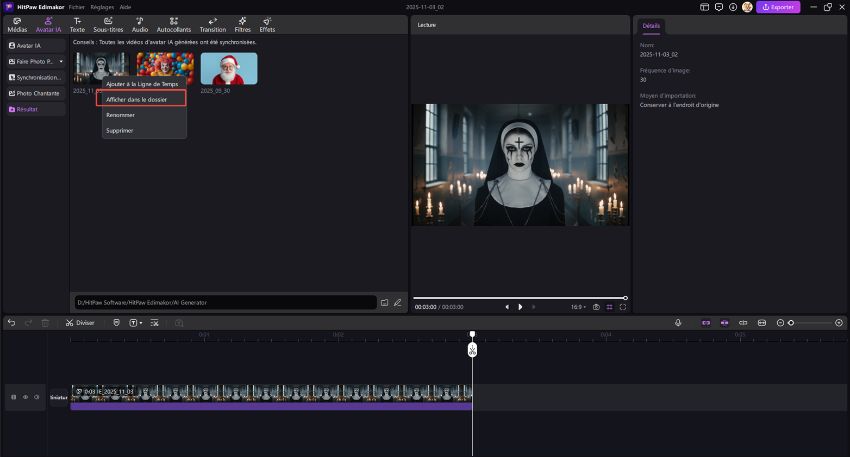Screen dimensions: 850x457
Task: Click the Santa Claus avatar thumbnail
Action: point(228,69)
